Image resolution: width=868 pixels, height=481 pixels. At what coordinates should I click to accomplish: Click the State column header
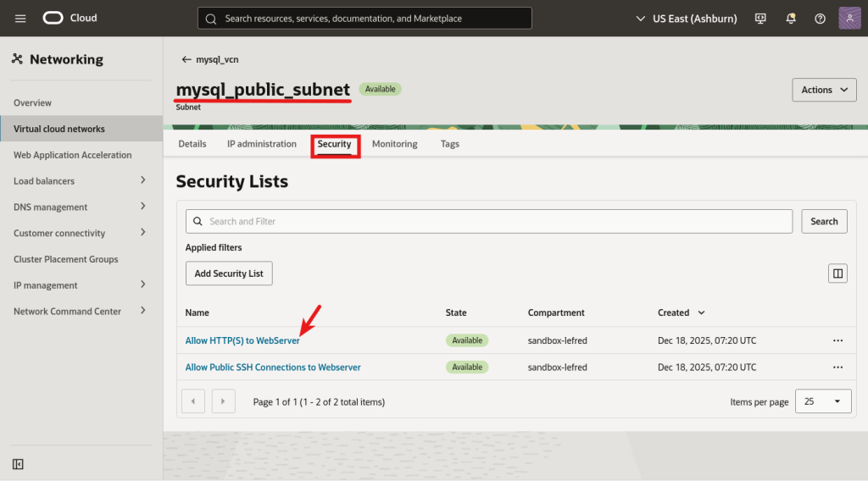tap(456, 312)
